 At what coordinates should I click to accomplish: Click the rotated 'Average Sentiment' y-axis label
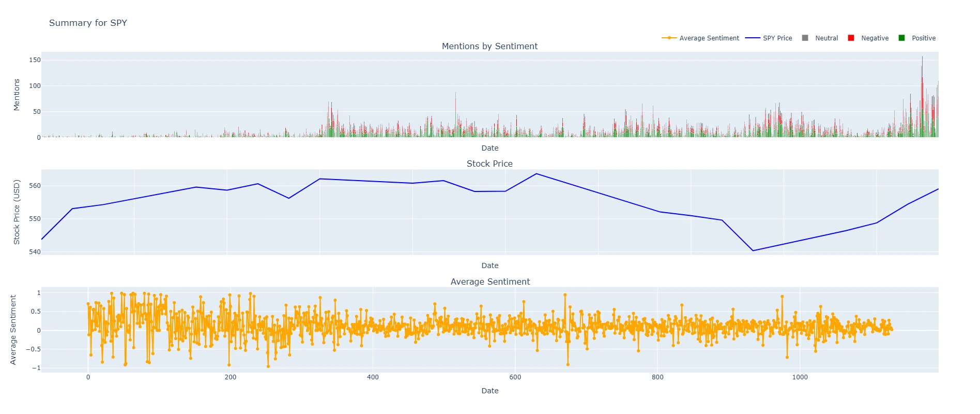(x=13, y=330)
